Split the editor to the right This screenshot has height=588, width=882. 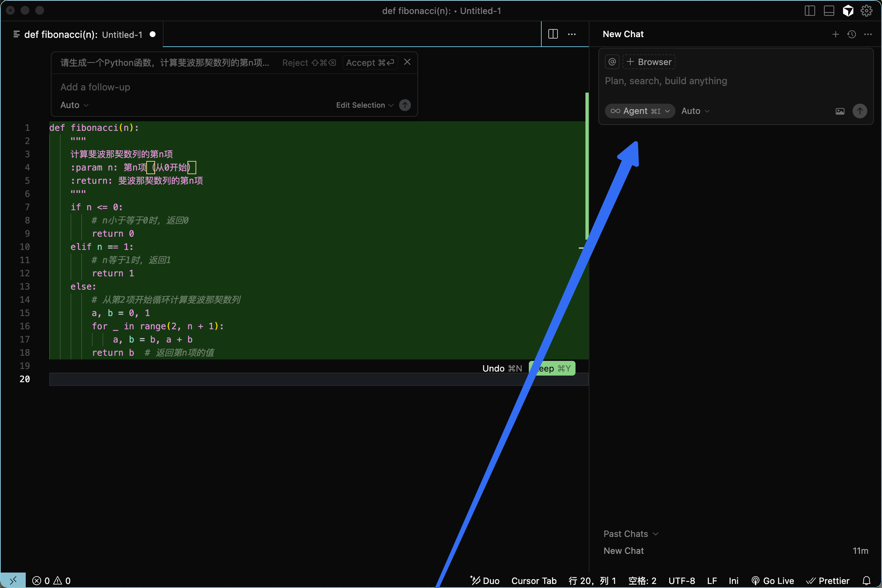[x=553, y=34]
